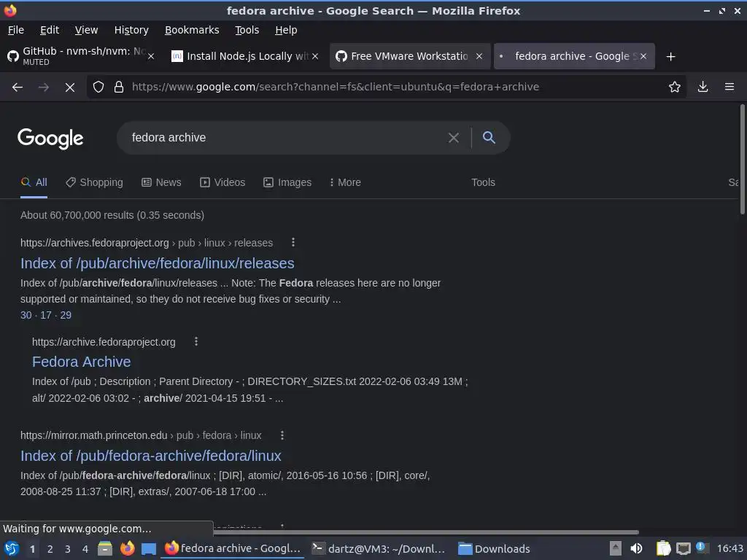Open the Help menu
Viewport: 747px width, 560px height.
pos(286,30)
